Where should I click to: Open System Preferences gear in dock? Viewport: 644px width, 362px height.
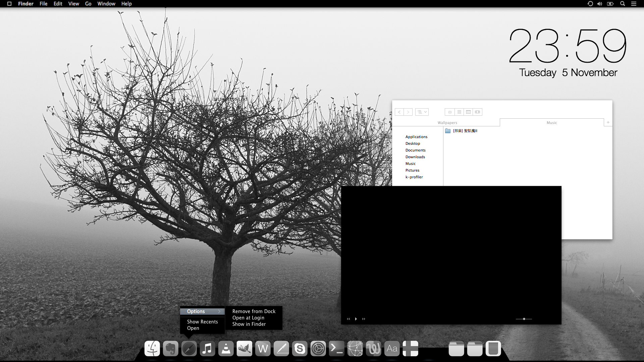click(318, 349)
